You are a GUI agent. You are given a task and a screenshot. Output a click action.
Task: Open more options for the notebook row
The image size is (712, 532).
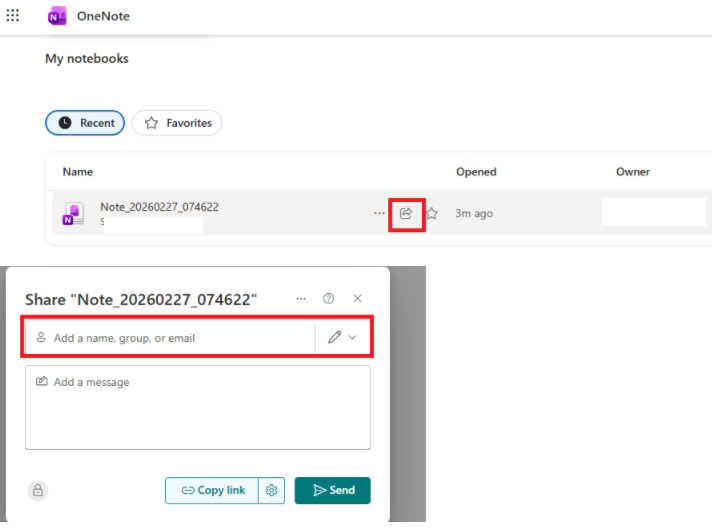[379, 213]
